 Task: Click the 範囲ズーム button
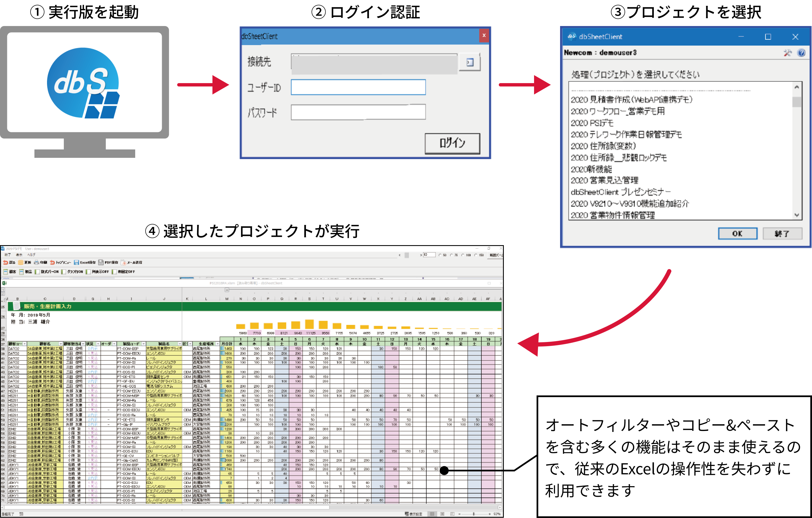[495, 255]
